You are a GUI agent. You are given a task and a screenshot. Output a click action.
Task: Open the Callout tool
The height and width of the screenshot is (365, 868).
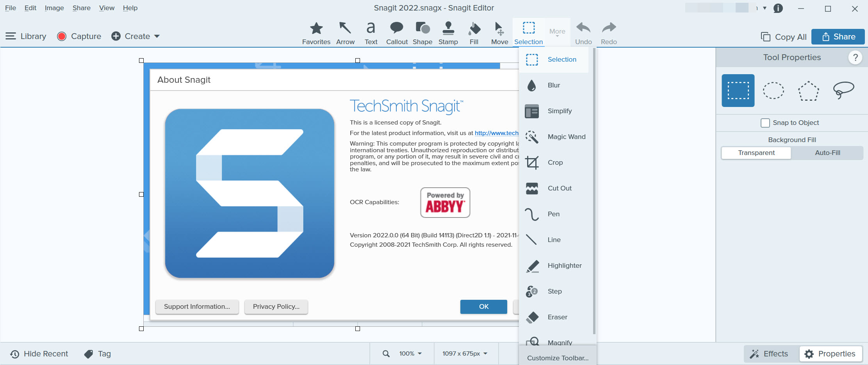coord(397,33)
